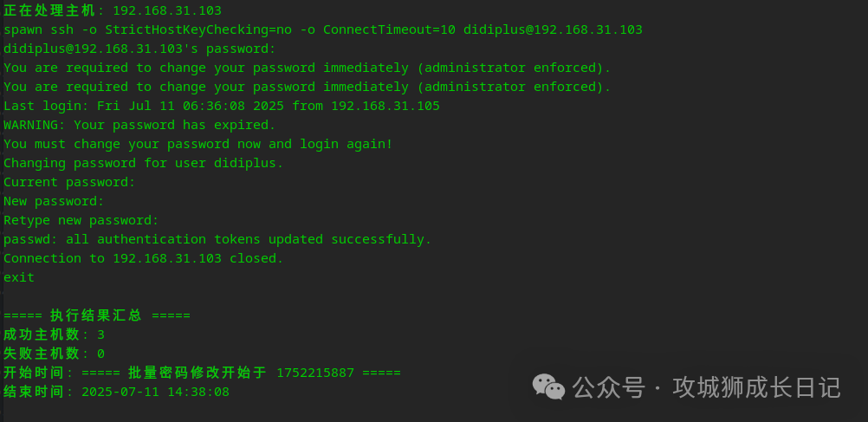Click the 成功主机数 count line
Screen dimensions: 868x422
(54, 334)
